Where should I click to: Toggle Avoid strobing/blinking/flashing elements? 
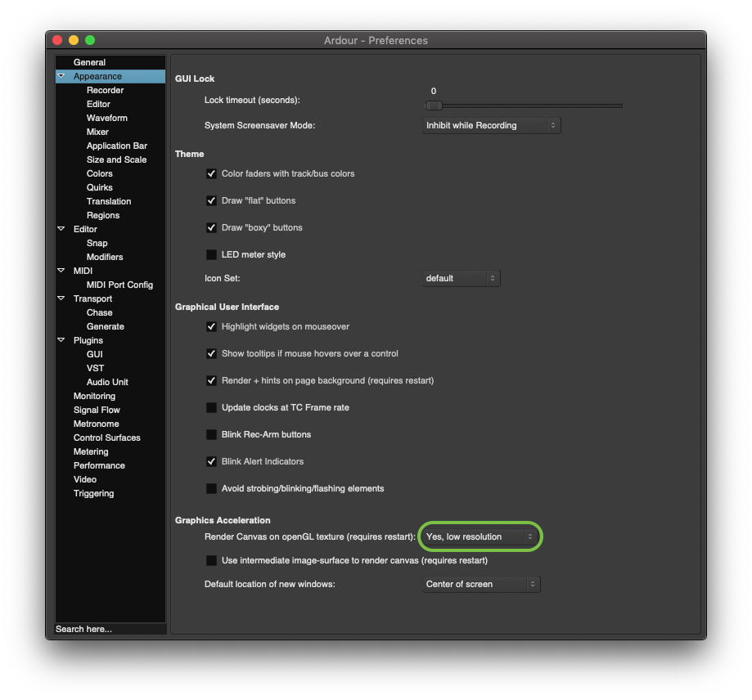tap(211, 489)
